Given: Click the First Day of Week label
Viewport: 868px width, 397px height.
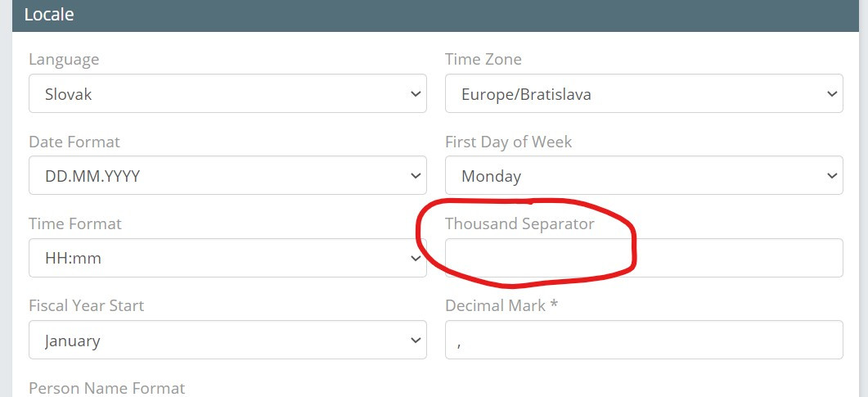Looking at the screenshot, I should coord(508,142).
